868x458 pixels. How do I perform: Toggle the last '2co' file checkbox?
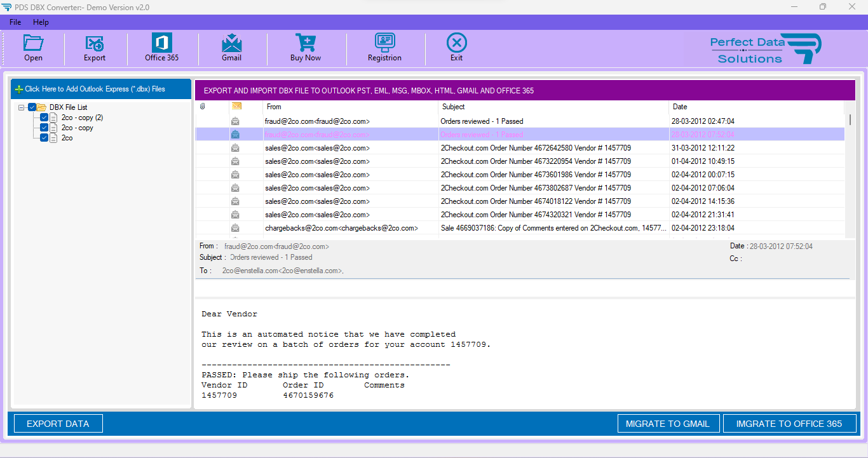(x=44, y=138)
